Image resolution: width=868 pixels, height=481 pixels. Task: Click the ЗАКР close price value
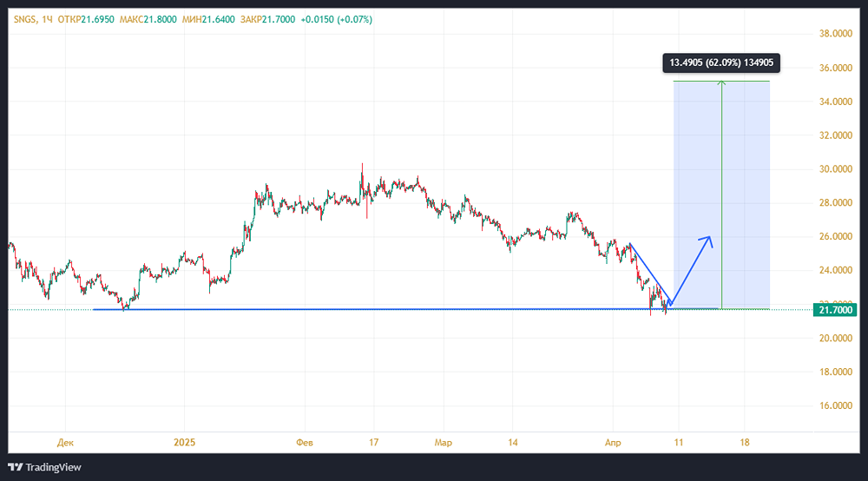tap(278, 19)
